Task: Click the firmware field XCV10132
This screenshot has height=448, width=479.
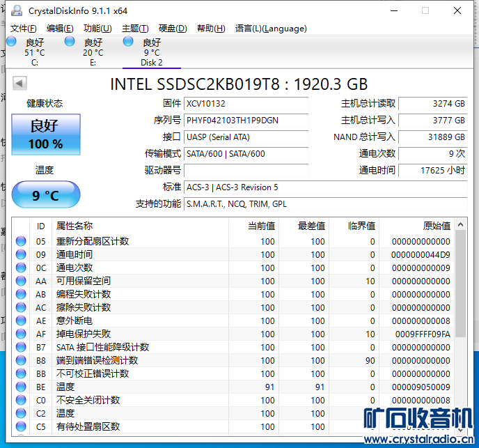Action: [x=246, y=104]
